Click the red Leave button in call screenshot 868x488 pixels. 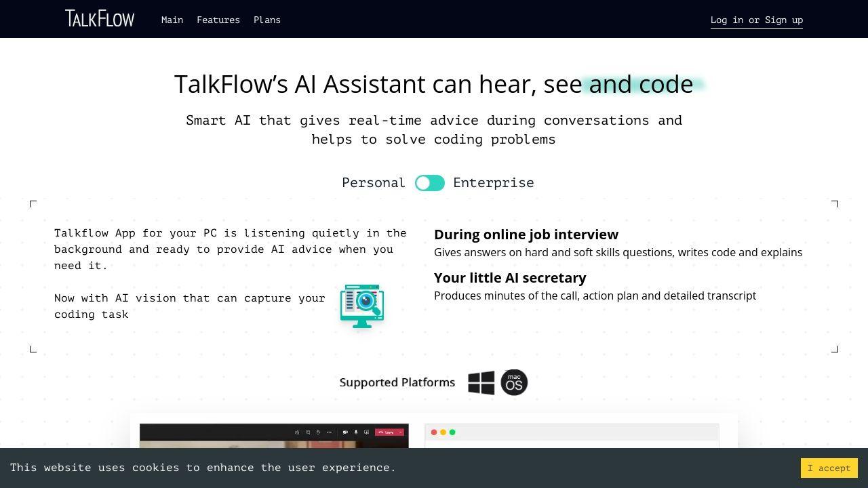coord(390,432)
